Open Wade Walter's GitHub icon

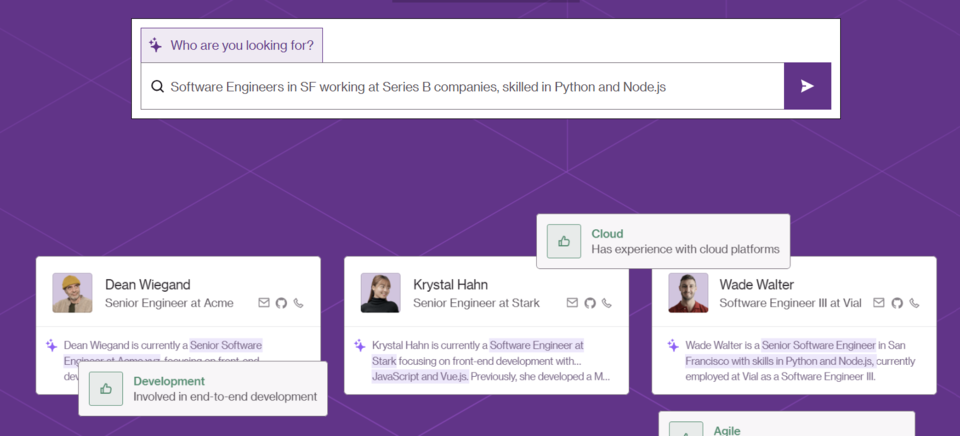897,303
